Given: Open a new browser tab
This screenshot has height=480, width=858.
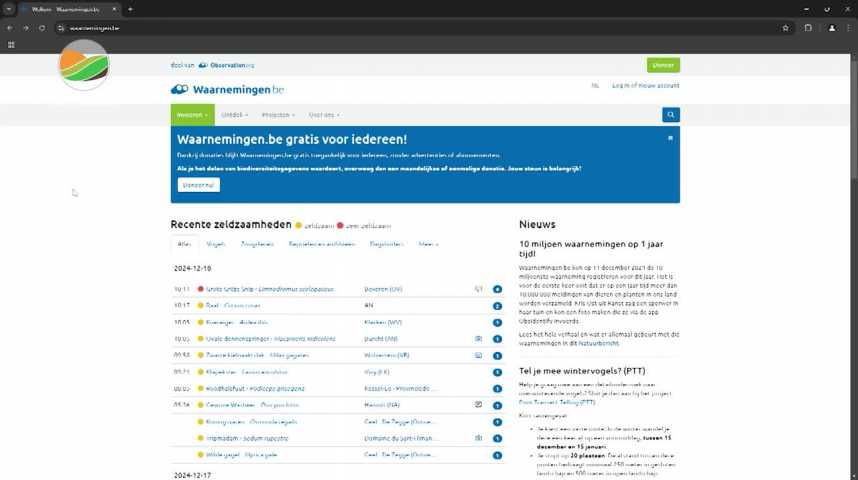Looking at the screenshot, I should click(x=130, y=9).
